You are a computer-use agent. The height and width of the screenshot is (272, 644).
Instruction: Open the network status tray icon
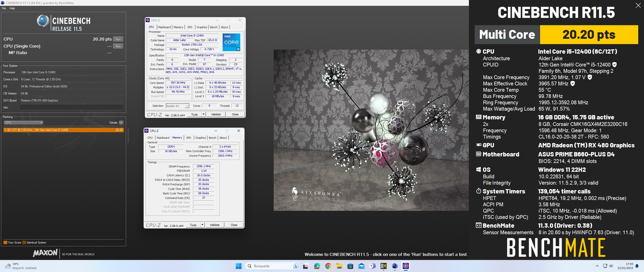pyautogui.click(x=605, y=266)
